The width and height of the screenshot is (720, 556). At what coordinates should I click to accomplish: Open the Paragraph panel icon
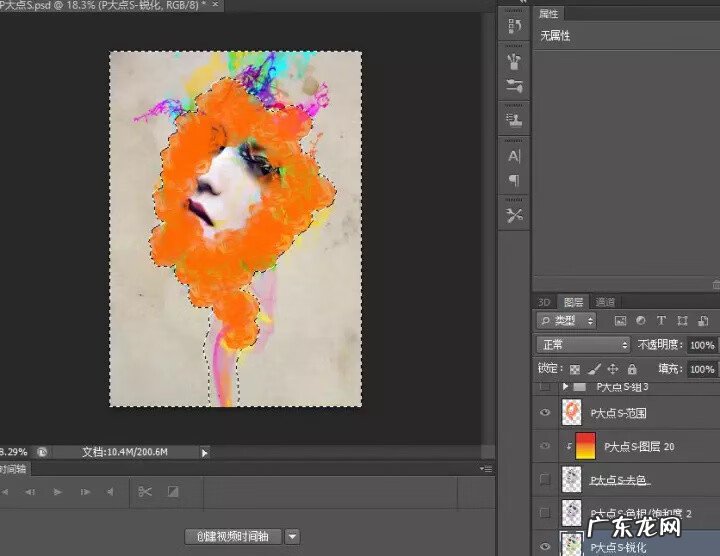(514, 180)
